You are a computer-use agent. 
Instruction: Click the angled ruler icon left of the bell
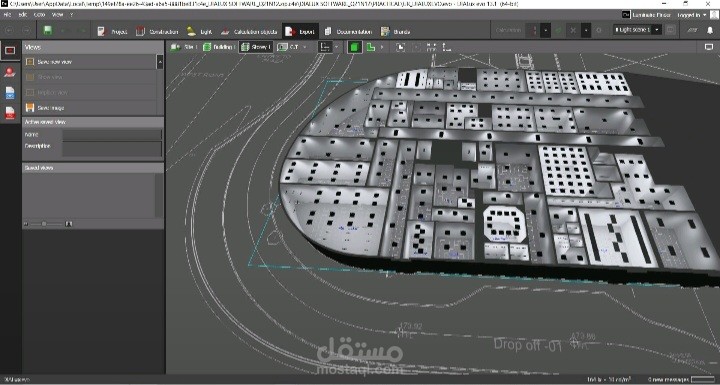coord(692,30)
